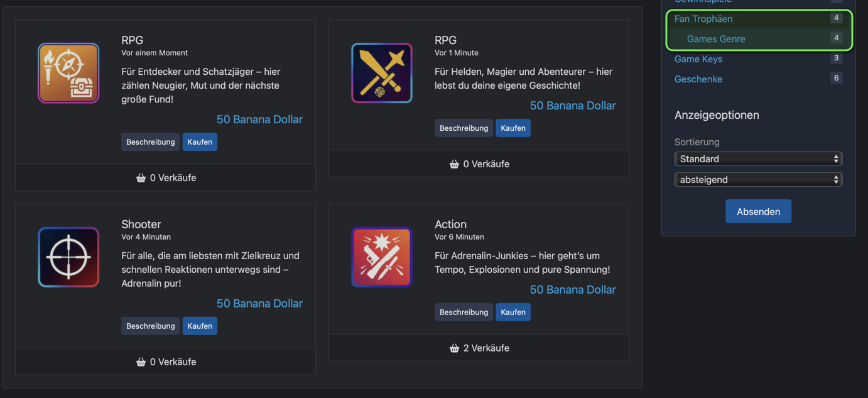Open the Standard sorting dropdown
Image resolution: width=868 pixels, height=398 pixels.
758,159
